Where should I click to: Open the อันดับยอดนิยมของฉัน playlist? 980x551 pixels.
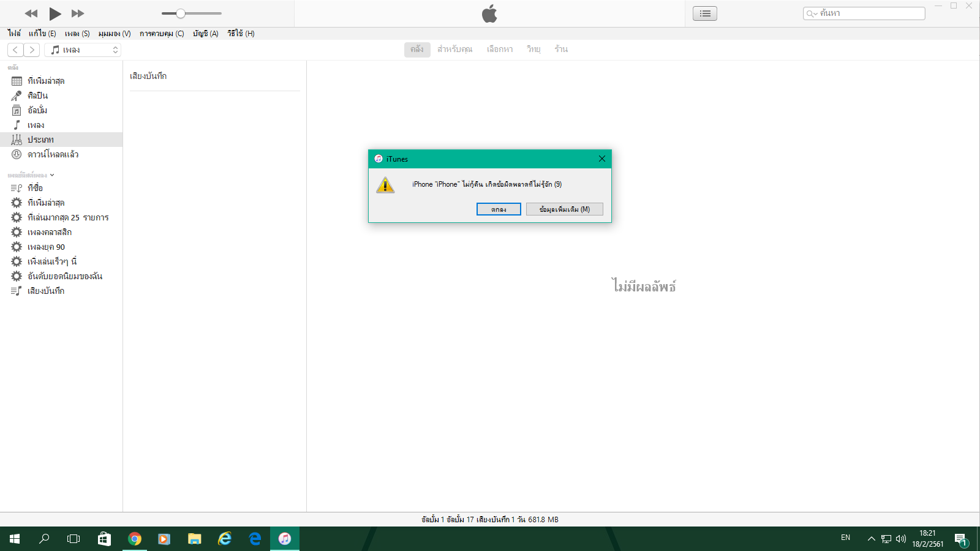(x=61, y=276)
